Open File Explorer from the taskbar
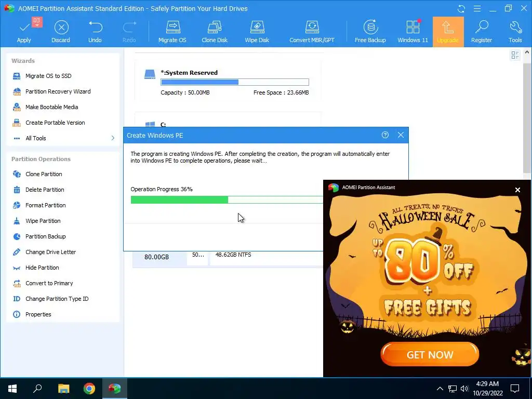Image resolution: width=532 pixels, height=399 pixels. (x=63, y=389)
